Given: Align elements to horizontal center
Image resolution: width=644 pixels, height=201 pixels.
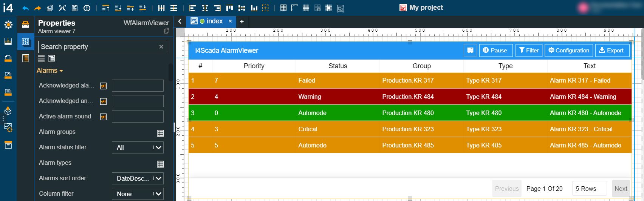Looking at the screenshot, I should (x=205, y=8).
